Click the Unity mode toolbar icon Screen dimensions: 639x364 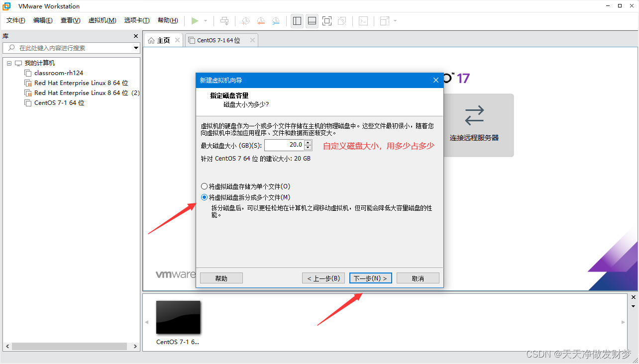pos(342,21)
